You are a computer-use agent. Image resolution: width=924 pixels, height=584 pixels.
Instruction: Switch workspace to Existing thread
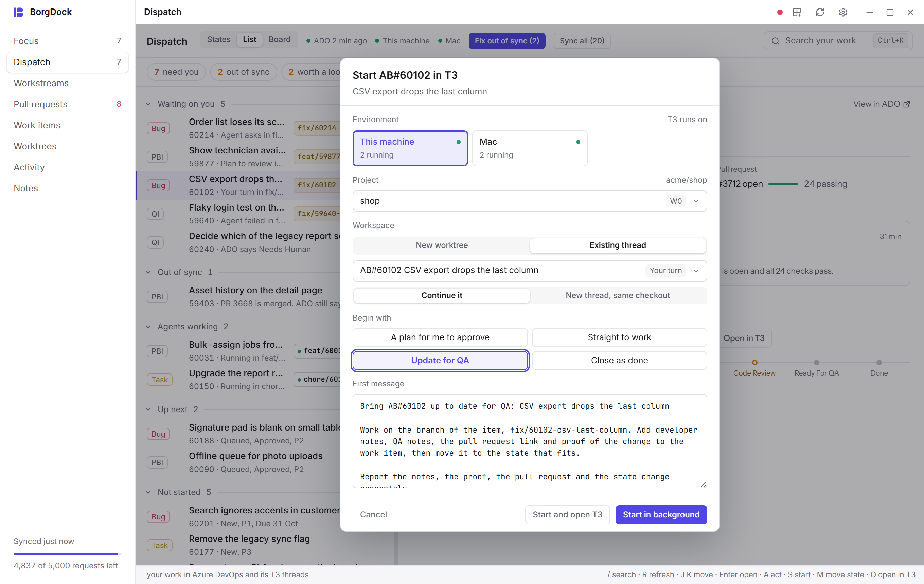pos(617,245)
